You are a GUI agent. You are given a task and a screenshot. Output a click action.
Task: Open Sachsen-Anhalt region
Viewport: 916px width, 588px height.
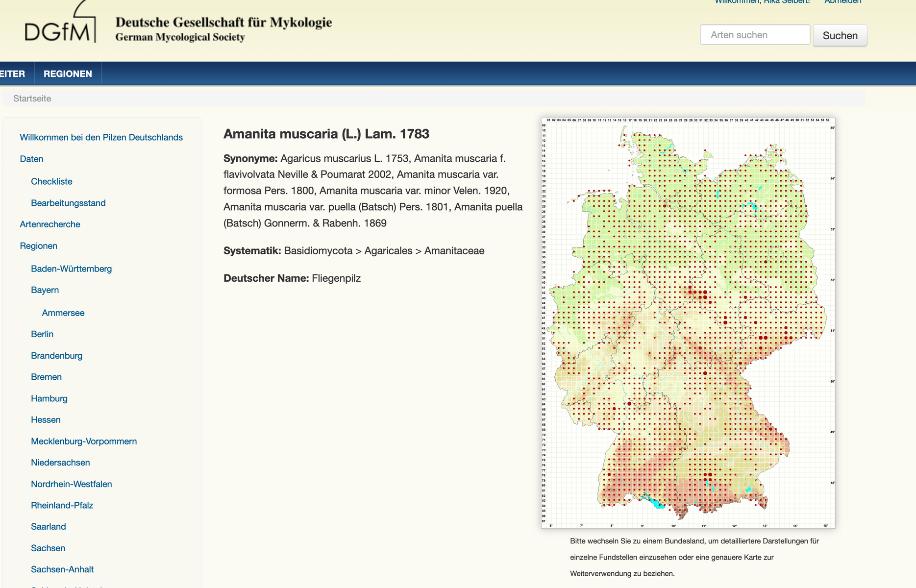click(x=62, y=569)
